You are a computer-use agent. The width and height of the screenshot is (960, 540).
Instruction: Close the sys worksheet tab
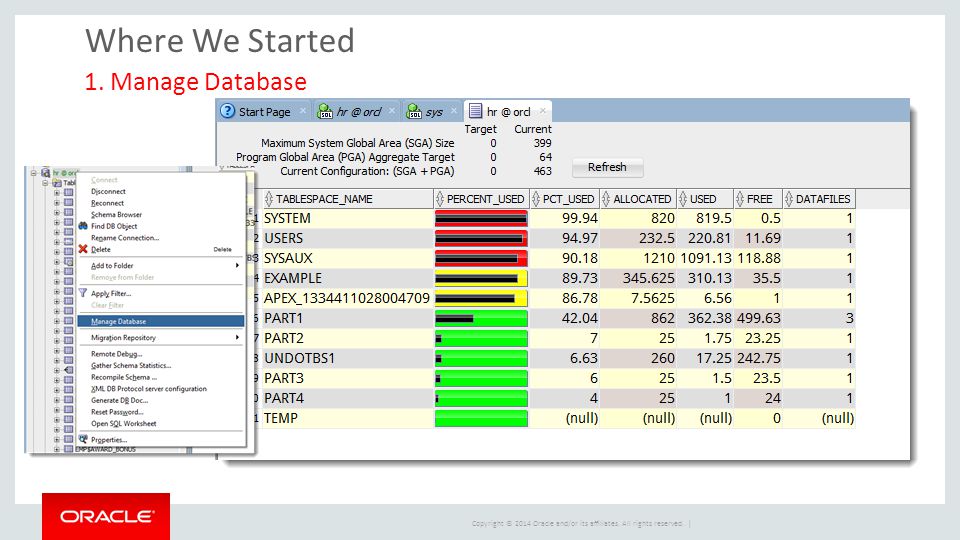[454, 111]
